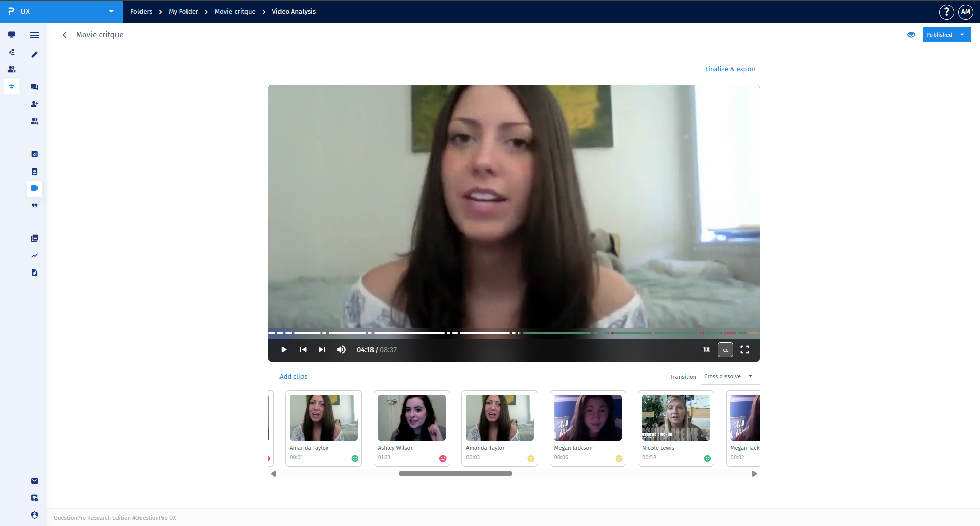Click Add clips link
Screen dimensions: 980x526
click(x=293, y=377)
